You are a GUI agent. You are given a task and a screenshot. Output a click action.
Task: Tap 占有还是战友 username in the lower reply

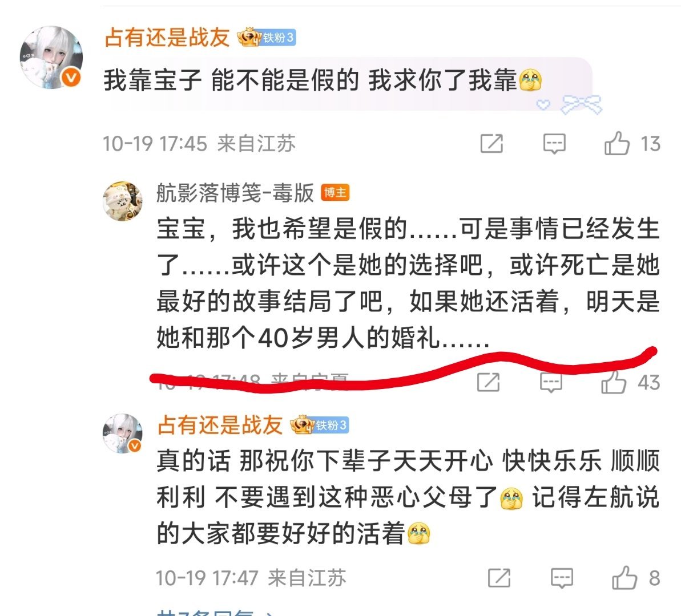pos(220,425)
